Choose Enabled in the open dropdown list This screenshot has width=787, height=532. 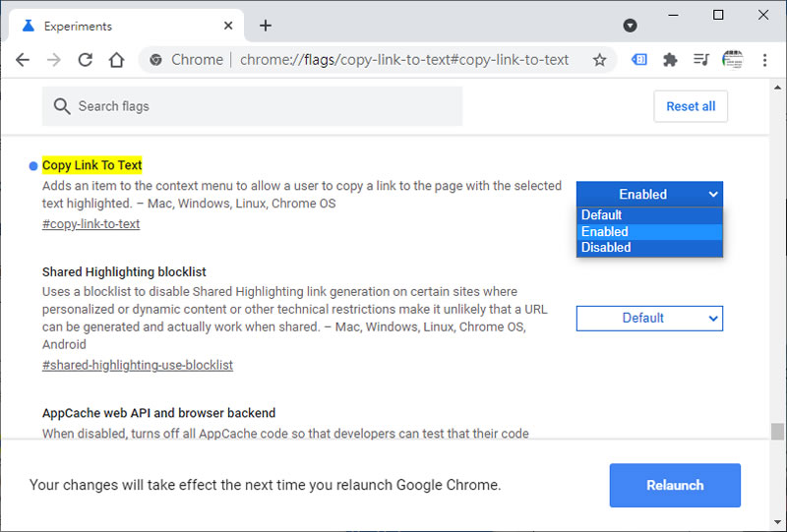pos(649,231)
